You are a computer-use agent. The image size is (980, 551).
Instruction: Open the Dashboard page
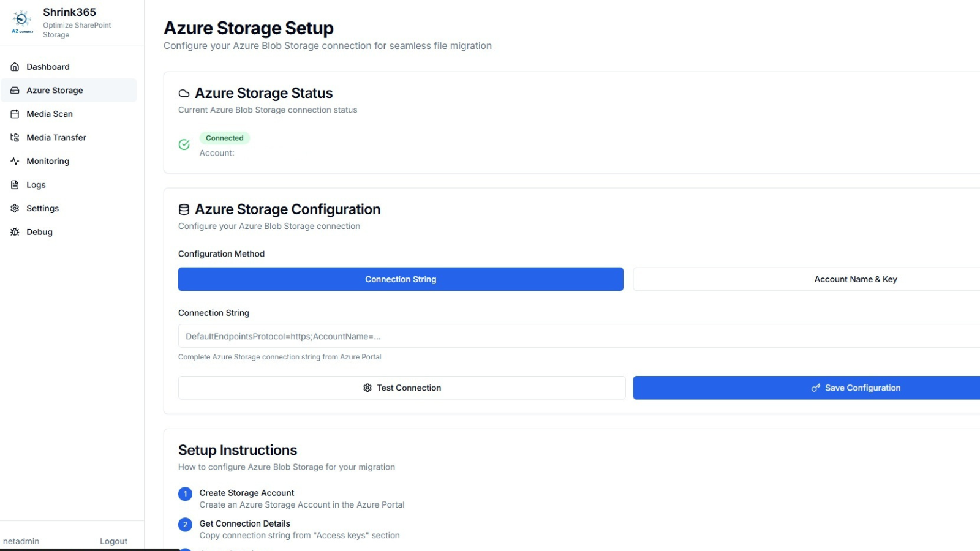pyautogui.click(x=69, y=67)
